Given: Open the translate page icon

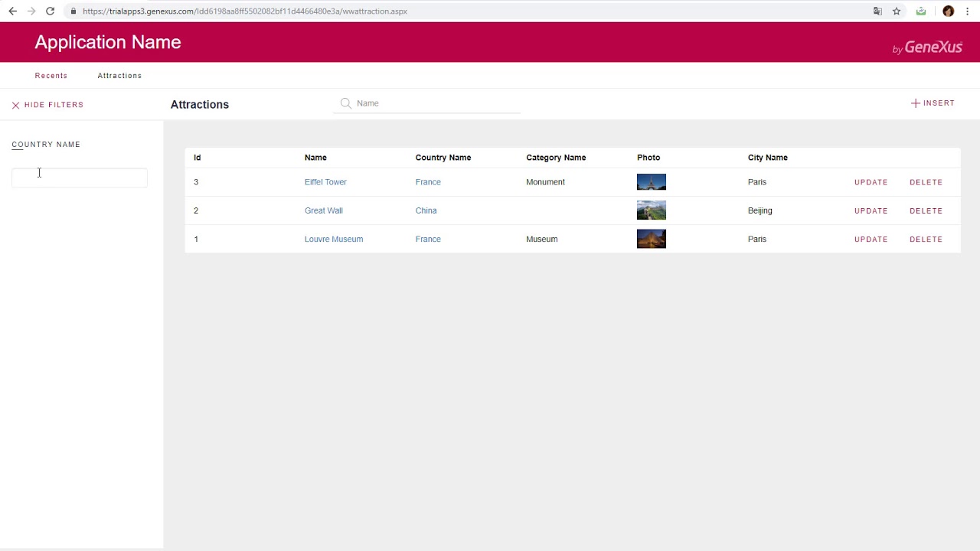Looking at the screenshot, I should (x=877, y=11).
